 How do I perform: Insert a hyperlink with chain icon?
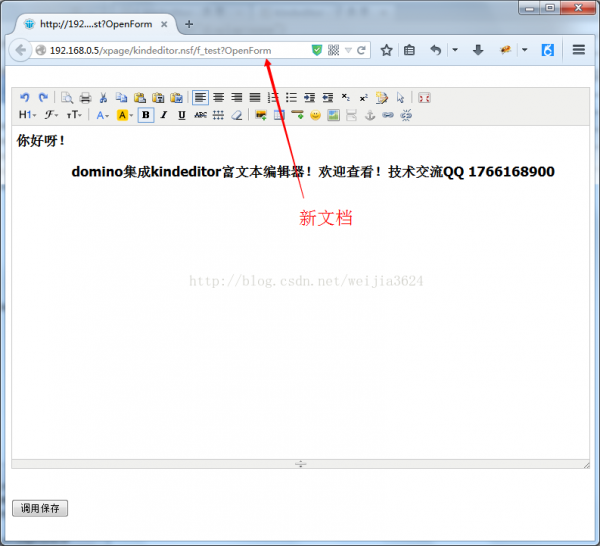click(x=388, y=115)
